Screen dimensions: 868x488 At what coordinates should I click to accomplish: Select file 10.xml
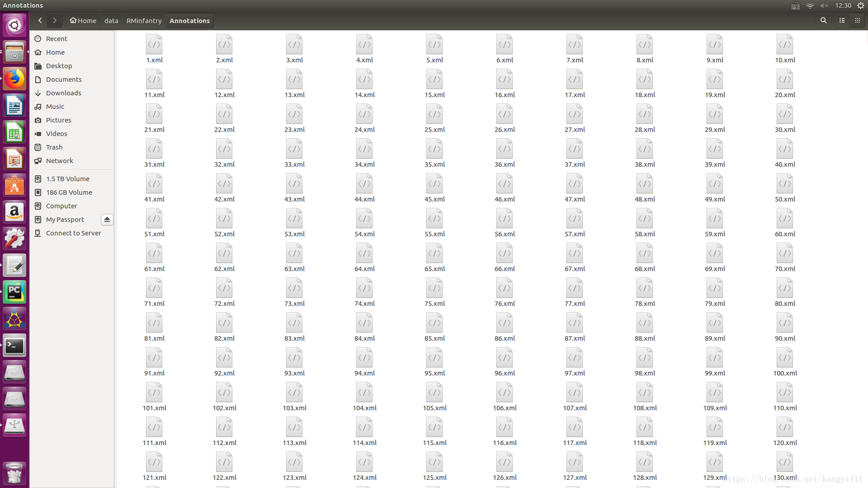[x=785, y=49]
